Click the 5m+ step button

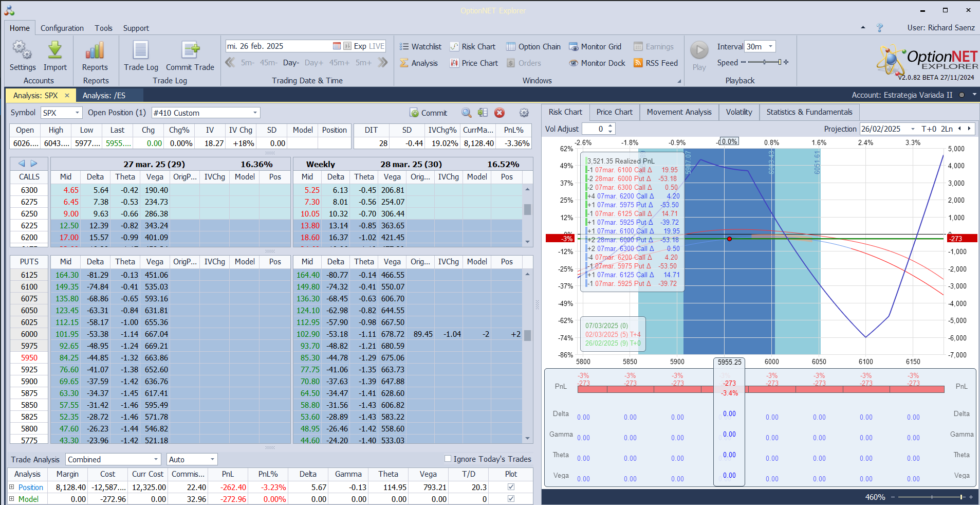[363, 63]
